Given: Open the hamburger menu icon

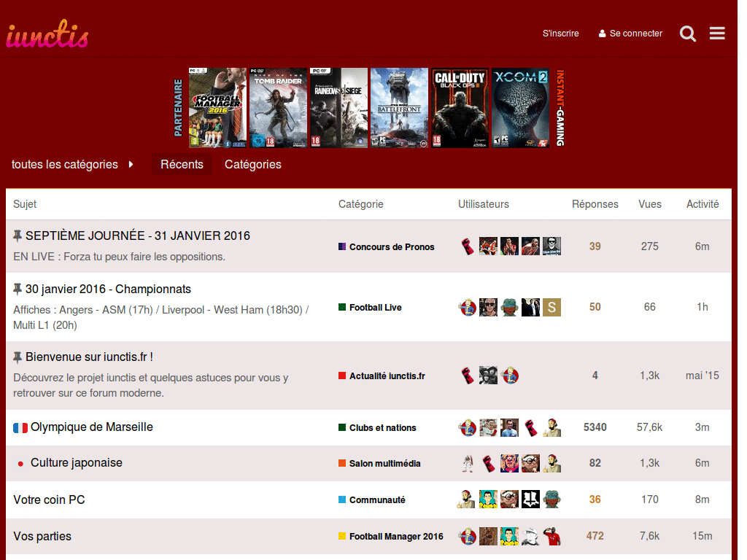Looking at the screenshot, I should [x=717, y=34].
